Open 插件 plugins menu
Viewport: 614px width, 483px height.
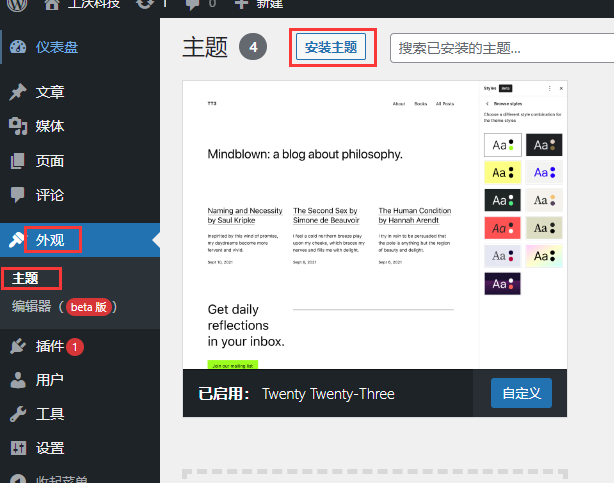50,346
